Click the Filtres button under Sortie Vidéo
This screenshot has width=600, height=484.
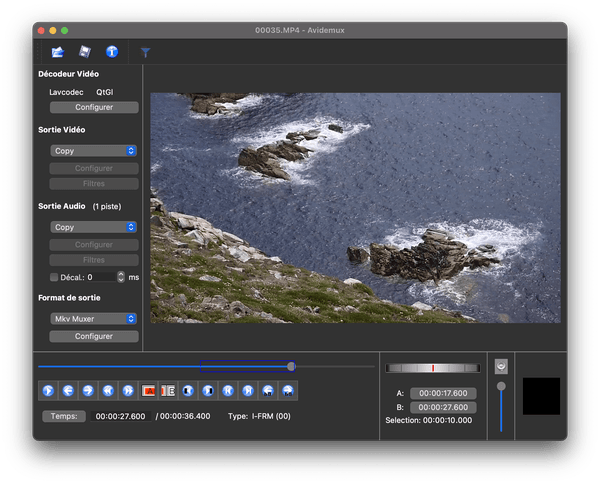click(94, 184)
